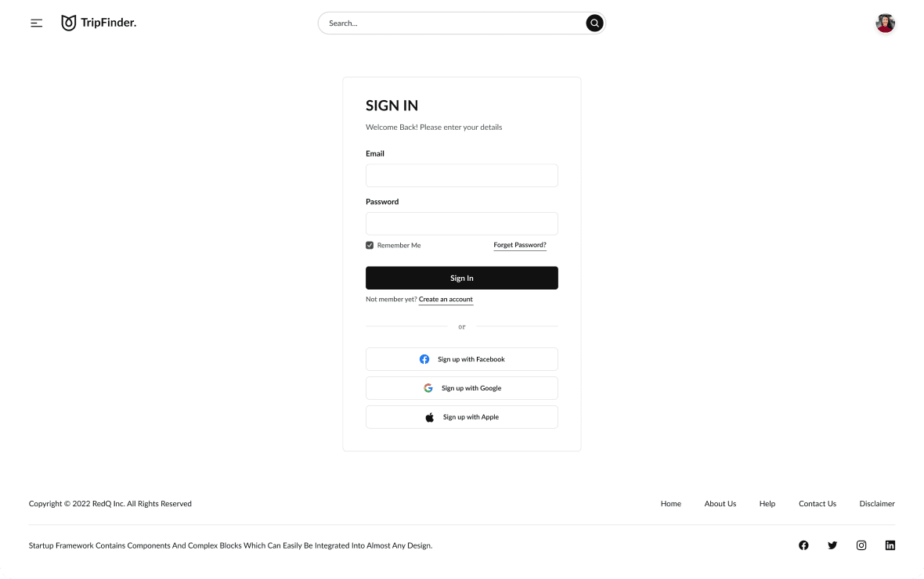
Task: Click the Twitter icon in footer
Action: coord(832,545)
